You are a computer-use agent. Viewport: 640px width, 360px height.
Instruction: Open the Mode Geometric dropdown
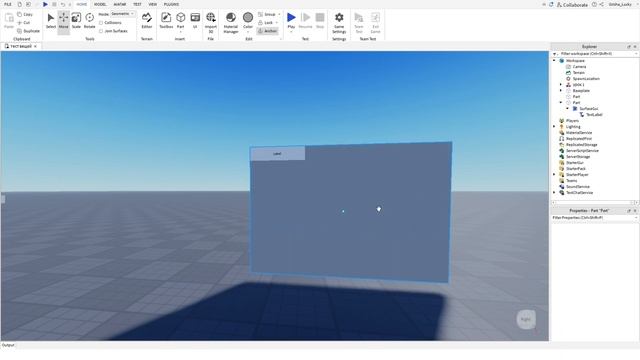[x=123, y=14]
